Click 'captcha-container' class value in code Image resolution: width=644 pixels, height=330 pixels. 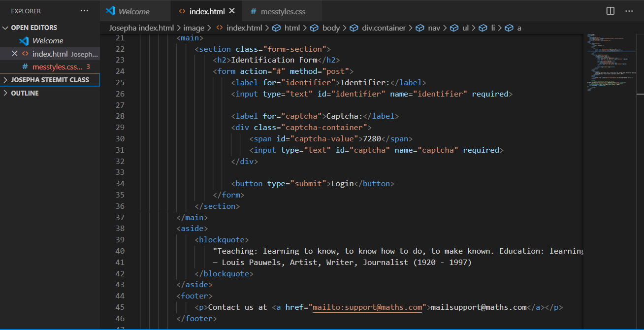click(x=324, y=128)
